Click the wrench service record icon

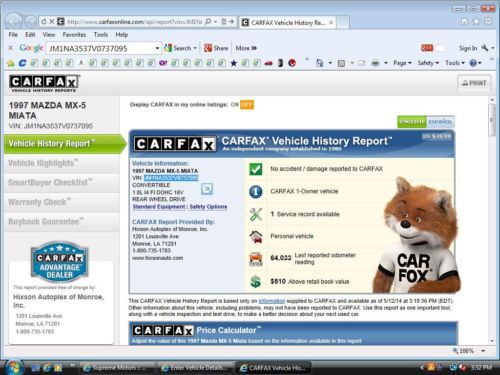point(256,214)
